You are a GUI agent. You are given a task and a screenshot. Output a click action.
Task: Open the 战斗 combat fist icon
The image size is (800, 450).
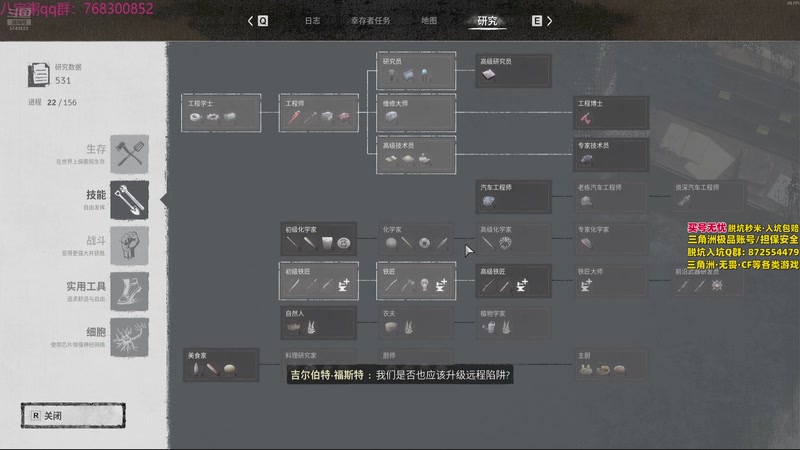point(130,246)
